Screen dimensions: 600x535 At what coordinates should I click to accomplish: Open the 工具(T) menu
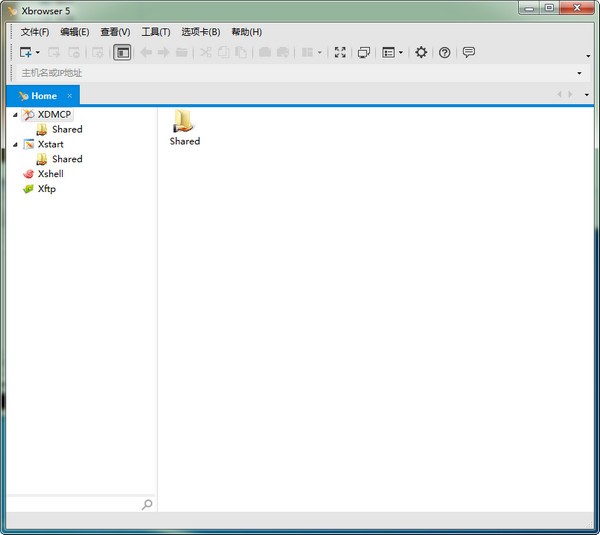(156, 32)
